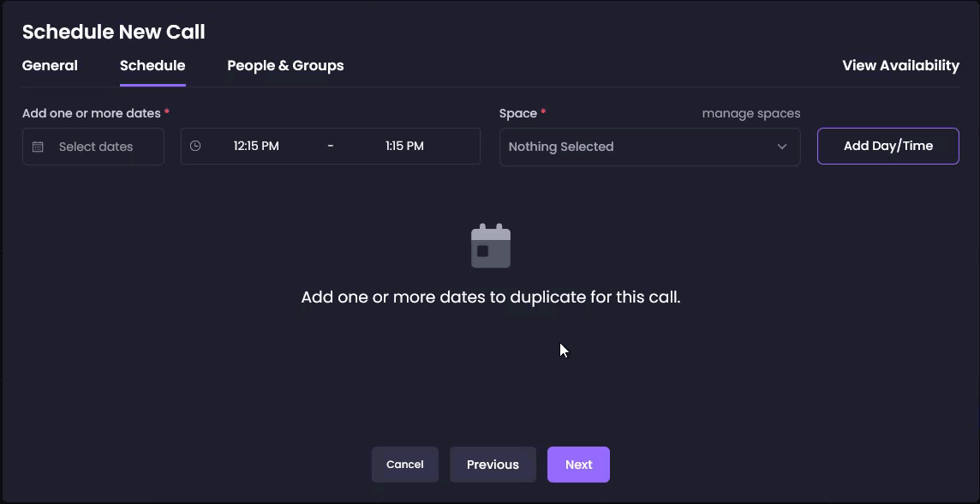The width and height of the screenshot is (980, 504).
Task: Go back with the Previous button
Action: pos(493,465)
